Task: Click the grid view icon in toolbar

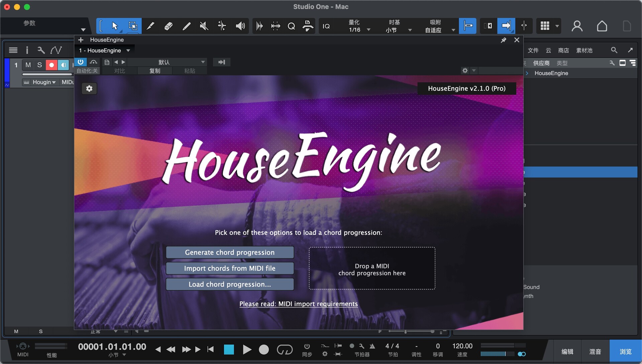Action: click(x=545, y=26)
